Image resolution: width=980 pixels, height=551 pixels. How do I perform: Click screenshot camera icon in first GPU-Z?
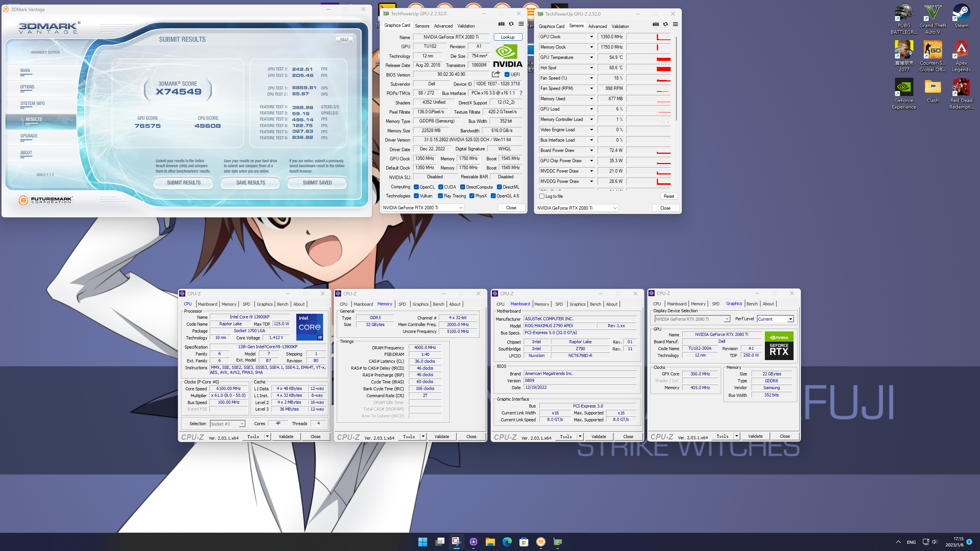[x=501, y=24]
